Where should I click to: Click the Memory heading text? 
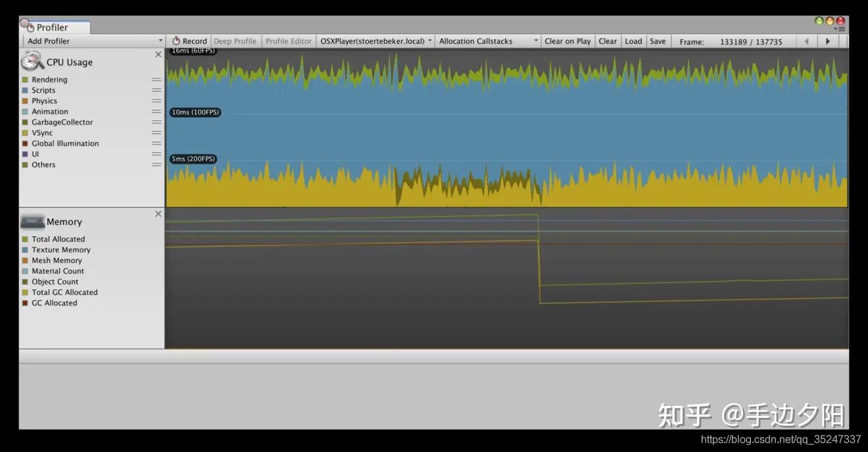(x=64, y=222)
